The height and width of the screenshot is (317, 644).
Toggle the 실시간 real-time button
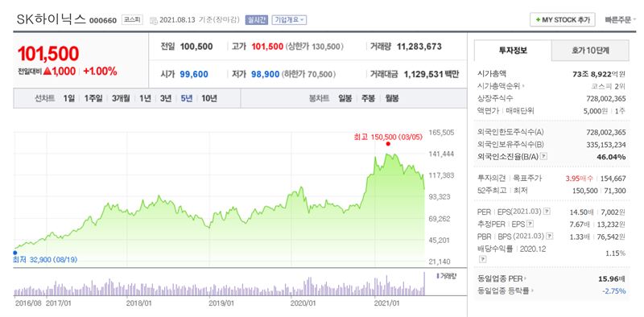[257, 19]
